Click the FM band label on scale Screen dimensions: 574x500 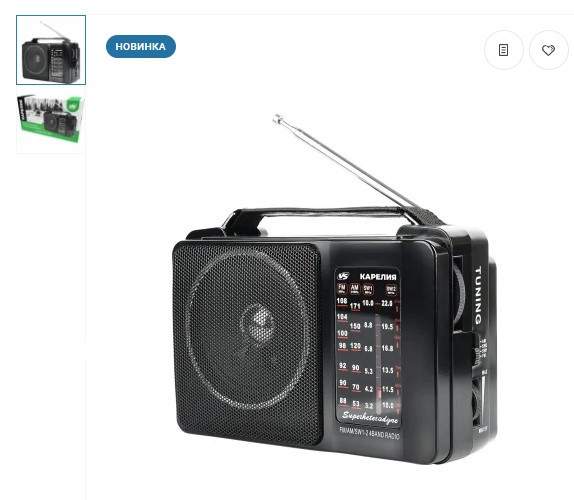pyautogui.click(x=342, y=288)
